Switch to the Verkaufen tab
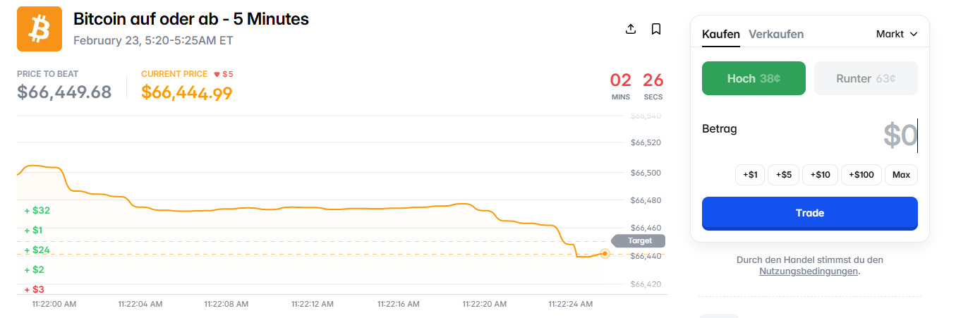 click(775, 34)
